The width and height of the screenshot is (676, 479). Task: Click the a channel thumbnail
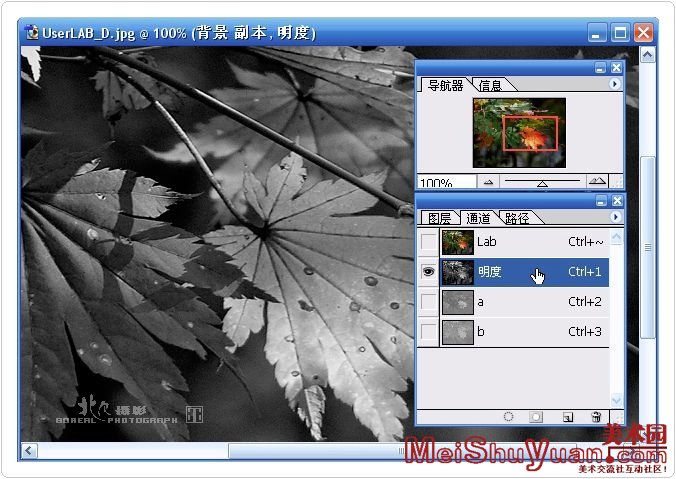pos(458,302)
